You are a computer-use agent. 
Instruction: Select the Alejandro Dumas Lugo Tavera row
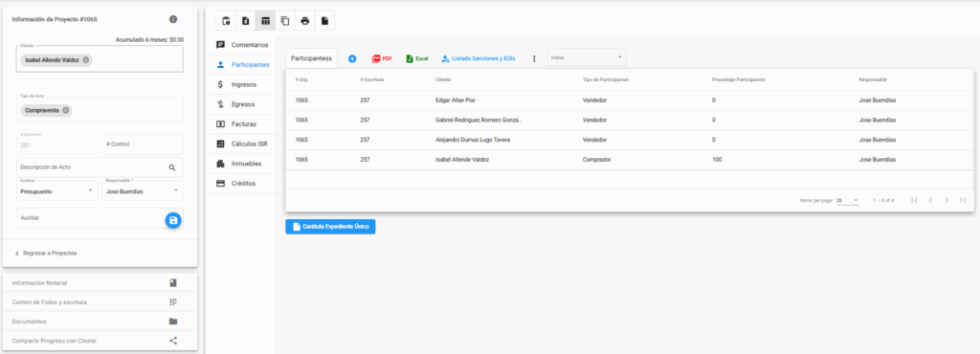(x=630, y=140)
